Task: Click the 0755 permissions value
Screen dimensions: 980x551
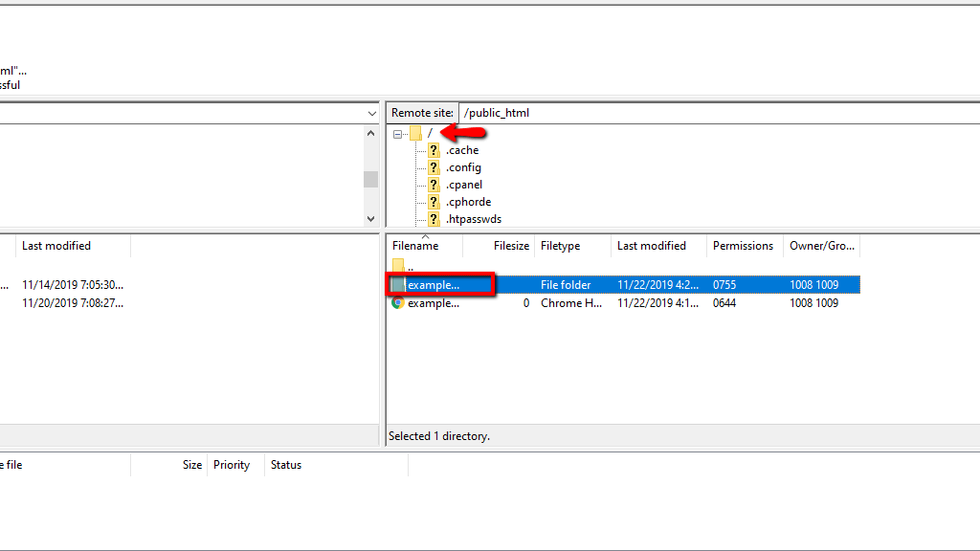Action: [724, 285]
